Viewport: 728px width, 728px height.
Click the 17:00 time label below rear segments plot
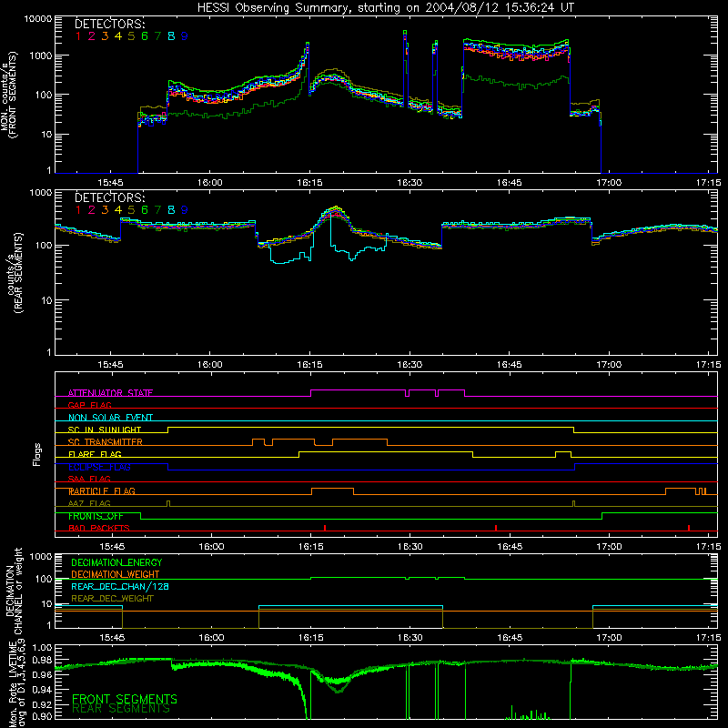[x=609, y=365]
